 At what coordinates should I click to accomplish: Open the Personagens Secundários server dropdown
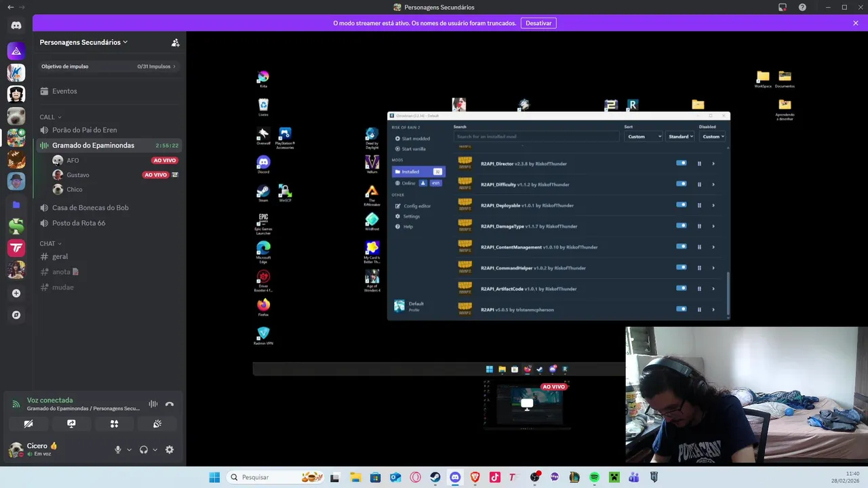click(84, 42)
